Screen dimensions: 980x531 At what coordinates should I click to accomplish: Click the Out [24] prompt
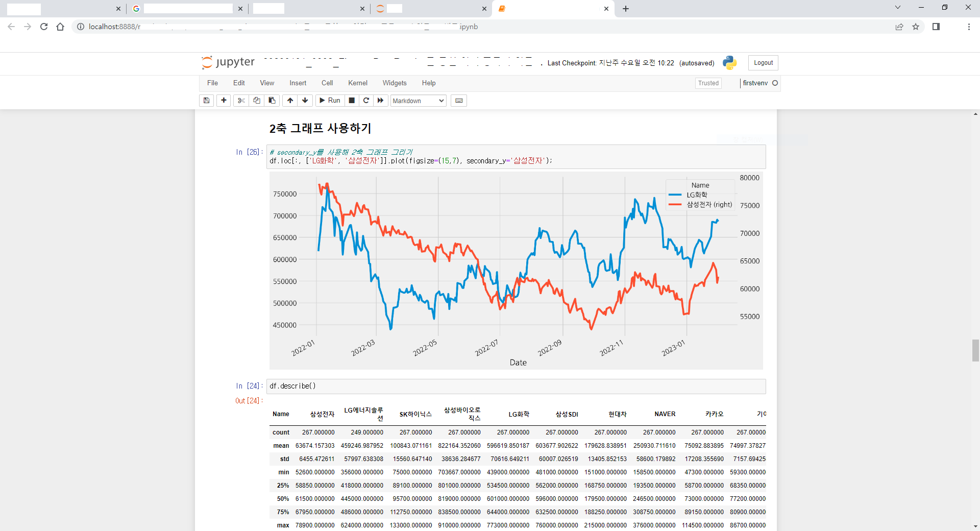tap(249, 401)
